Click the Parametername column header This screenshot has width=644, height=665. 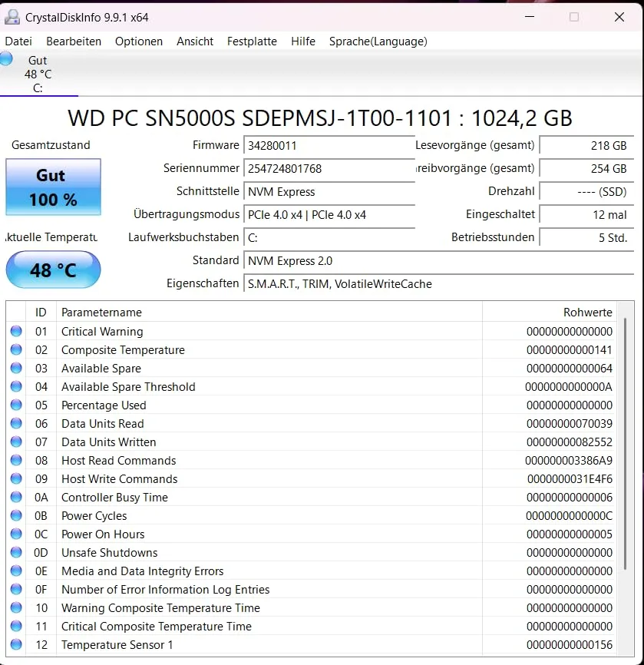coord(269,312)
